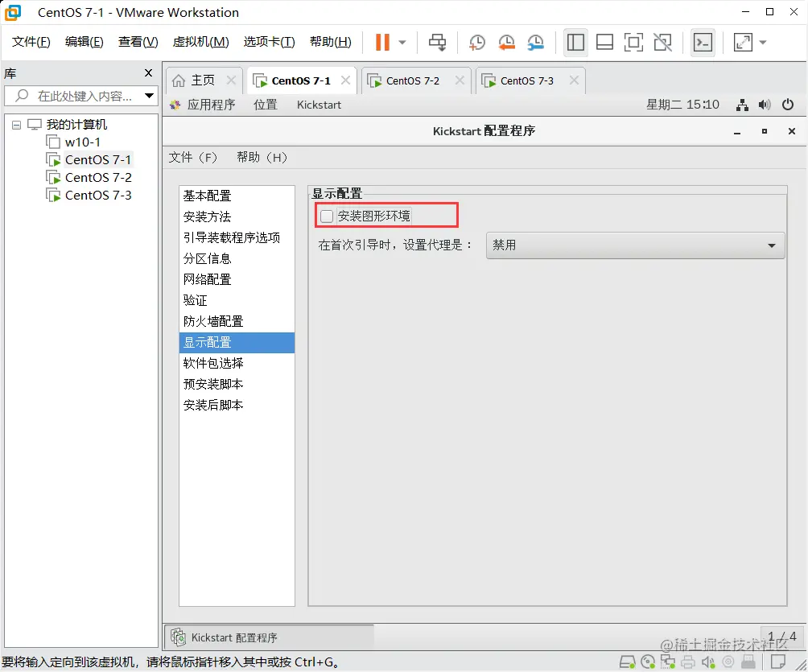Select 安装后脚本 in the Kickstart list
This screenshot has height=672, width=808.
pyautogui.click(x=237, y=405)
